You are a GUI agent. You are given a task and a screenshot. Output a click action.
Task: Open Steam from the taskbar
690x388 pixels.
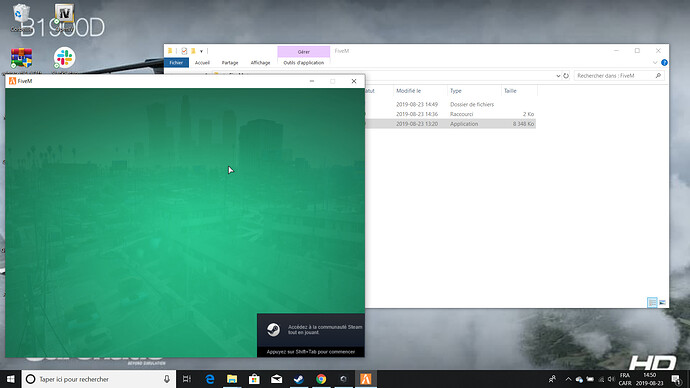tap(299, 379)
